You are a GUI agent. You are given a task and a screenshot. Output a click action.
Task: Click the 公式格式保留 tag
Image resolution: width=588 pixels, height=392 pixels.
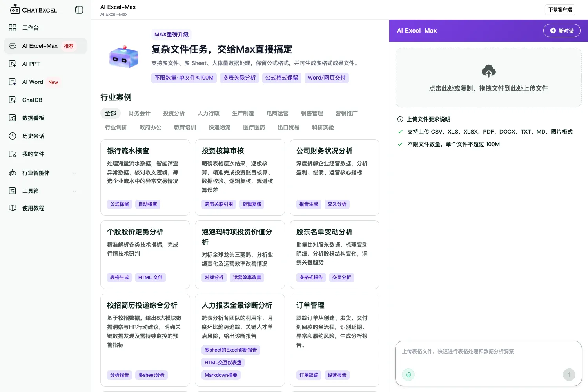click(x=282, y=78)
